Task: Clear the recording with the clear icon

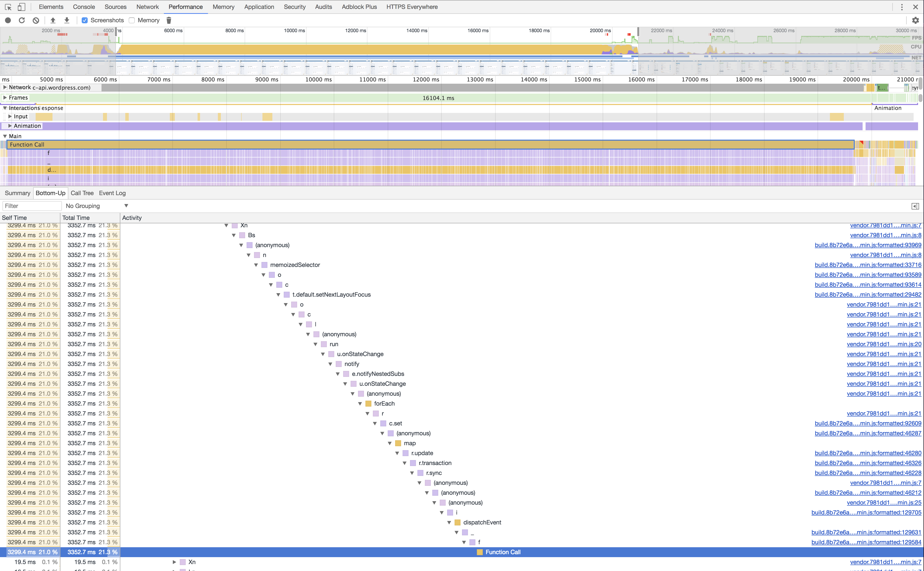Action: click(x=36, y=20)
